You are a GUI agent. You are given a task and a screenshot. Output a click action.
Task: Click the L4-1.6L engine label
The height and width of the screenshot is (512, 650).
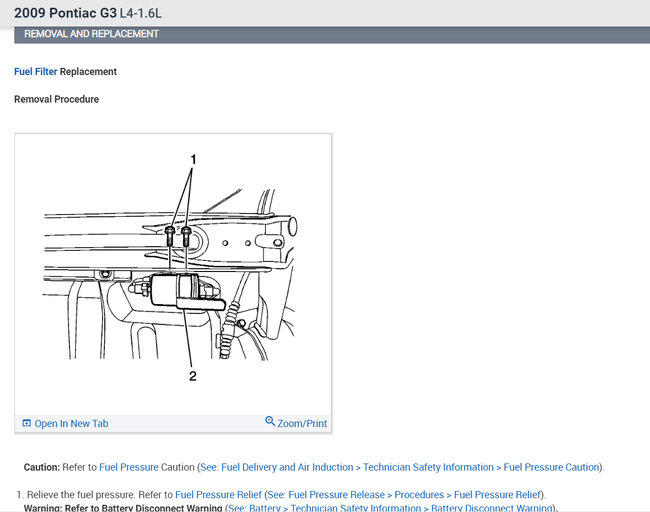(x=141, y=13)
